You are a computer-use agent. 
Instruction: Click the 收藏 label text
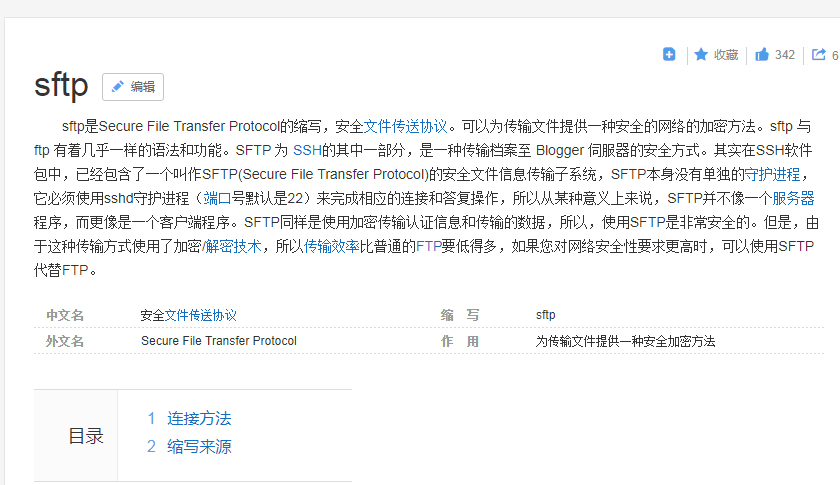pos(726,55)
